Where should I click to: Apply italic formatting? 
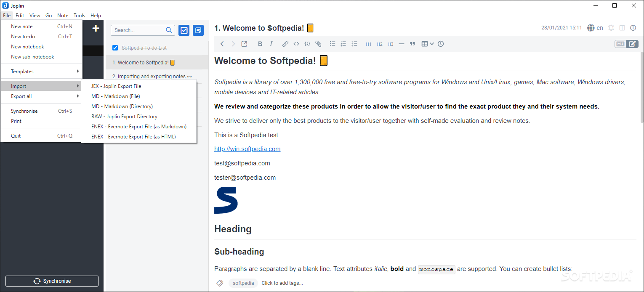tap(271, 44)
